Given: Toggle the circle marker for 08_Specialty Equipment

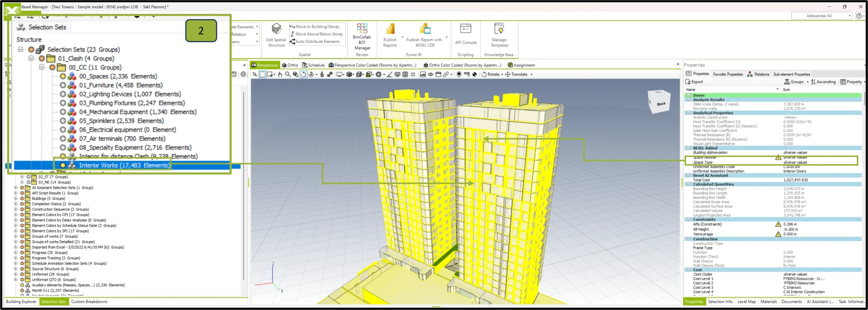Looking at the screenshot, I should point(63,148).
